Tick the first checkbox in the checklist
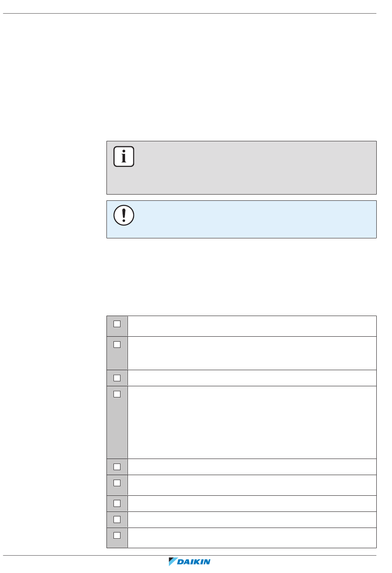This screenshot has height=573, width=392. click(x=117, y=324)
